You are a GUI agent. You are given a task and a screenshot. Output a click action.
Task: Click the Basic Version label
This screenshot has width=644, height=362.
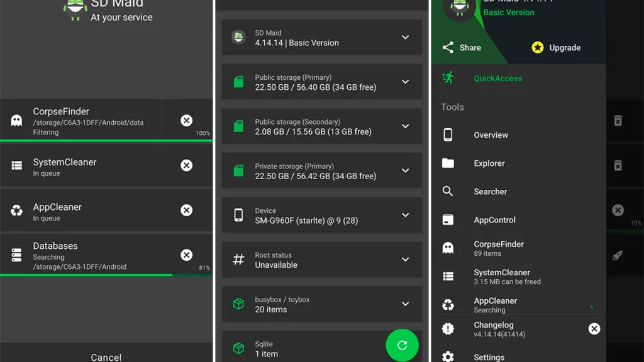pos(508,13)
